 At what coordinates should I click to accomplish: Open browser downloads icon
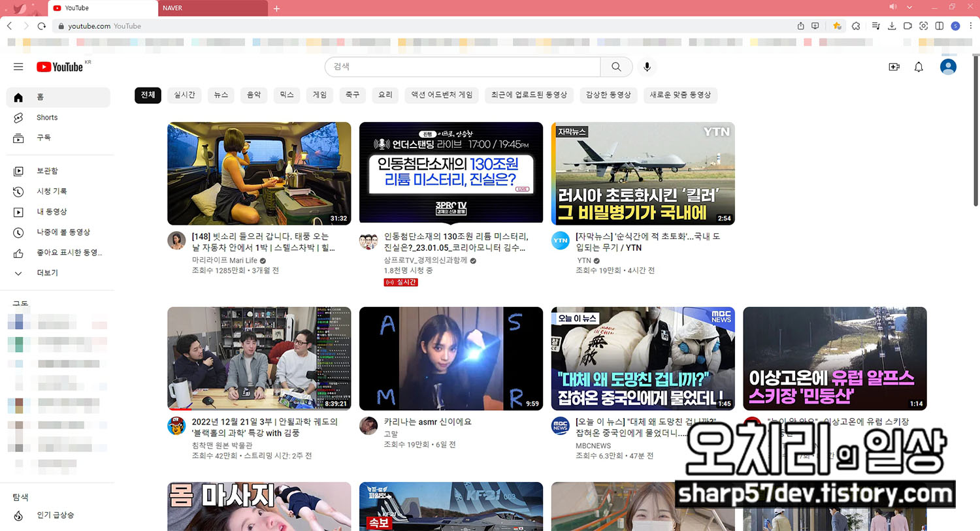pos(892,26)
